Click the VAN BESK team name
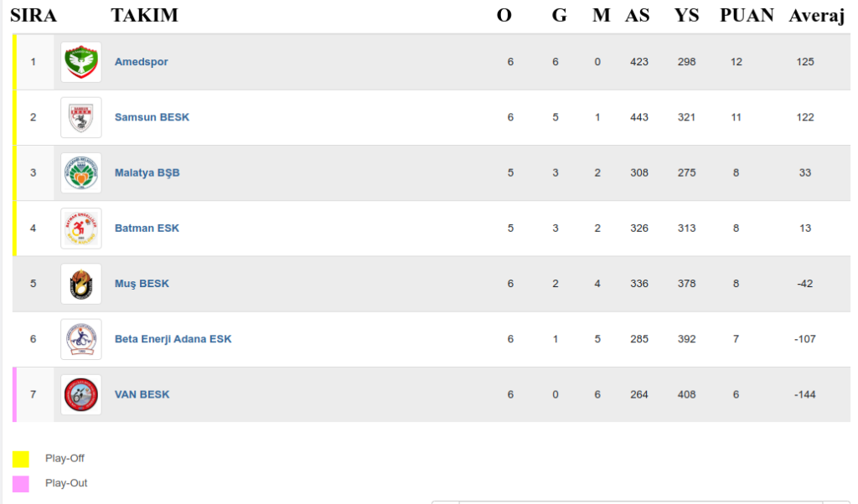858x504 pixels. [142, 394]
